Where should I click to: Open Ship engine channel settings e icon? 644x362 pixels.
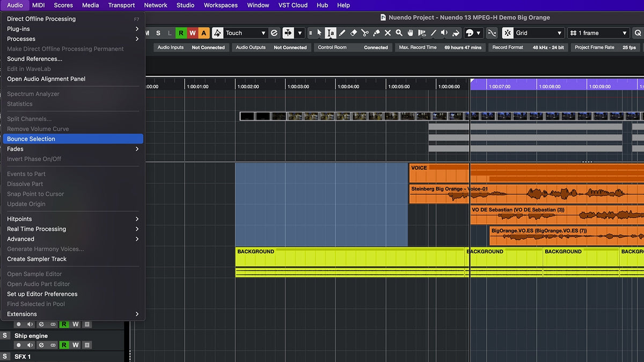click(x=41, y=345)
